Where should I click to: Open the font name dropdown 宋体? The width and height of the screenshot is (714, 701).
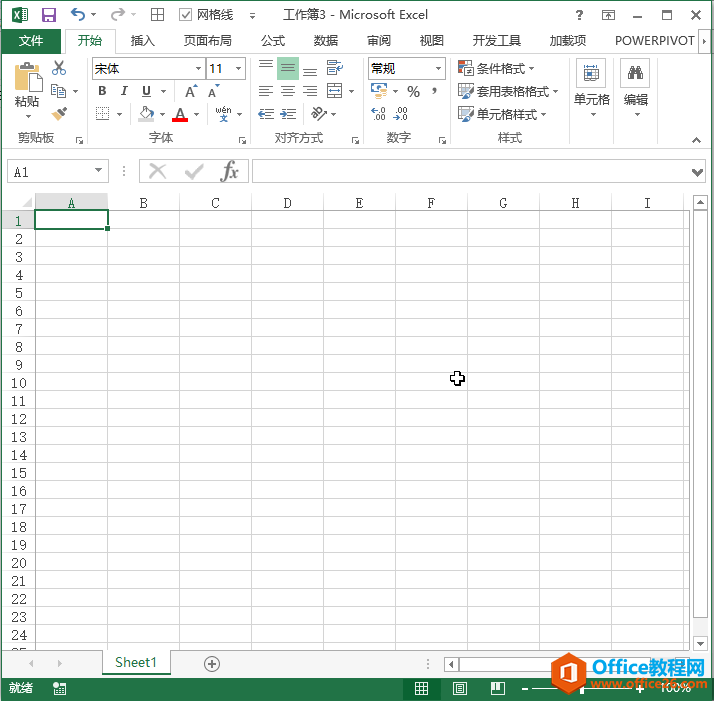point(199,68)
